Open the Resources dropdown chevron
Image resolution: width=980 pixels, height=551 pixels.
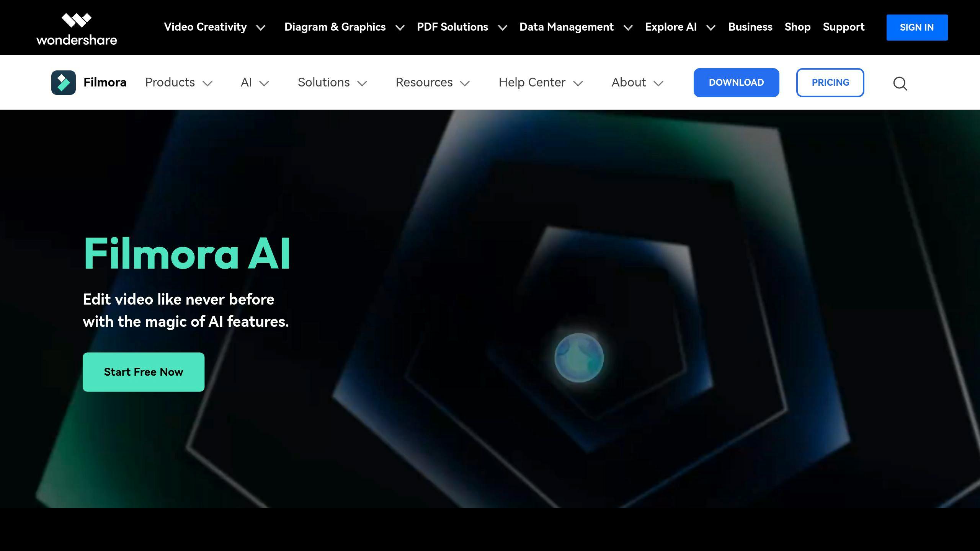coord(465,83)
